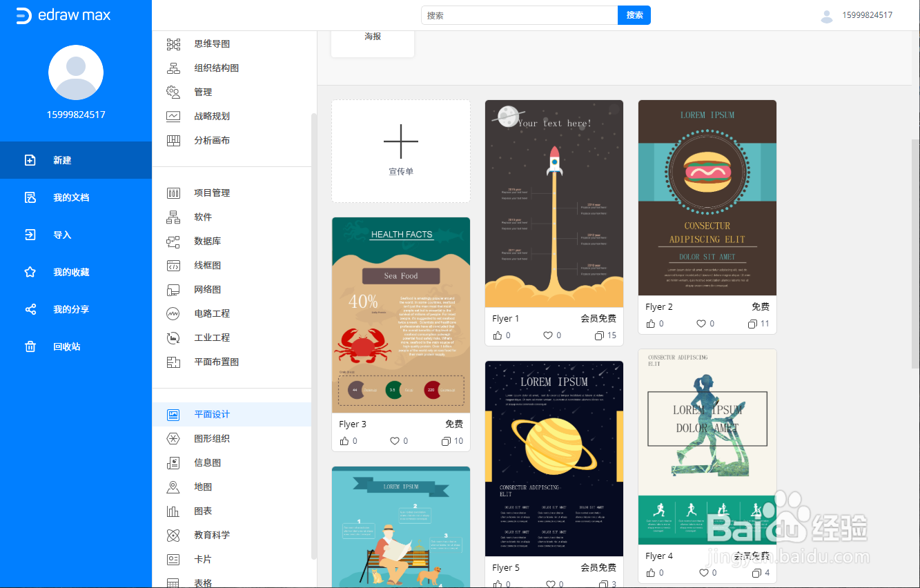
Task: Click the star icon beside 我的收藏
Action: [x=30, y=272]
